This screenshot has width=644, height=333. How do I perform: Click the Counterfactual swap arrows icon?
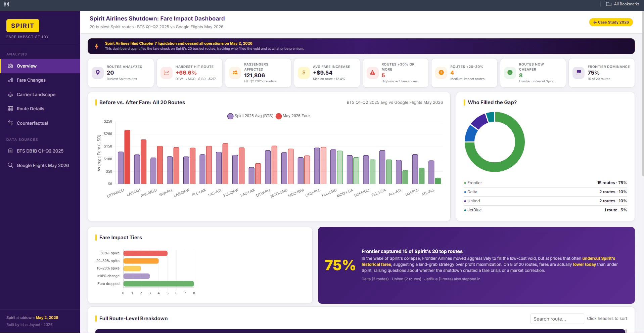pyautogui.click(x=10, y=123)
